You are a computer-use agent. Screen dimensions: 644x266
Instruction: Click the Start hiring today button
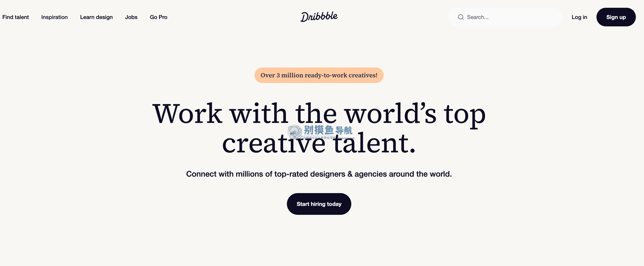[x=319, y=204]
